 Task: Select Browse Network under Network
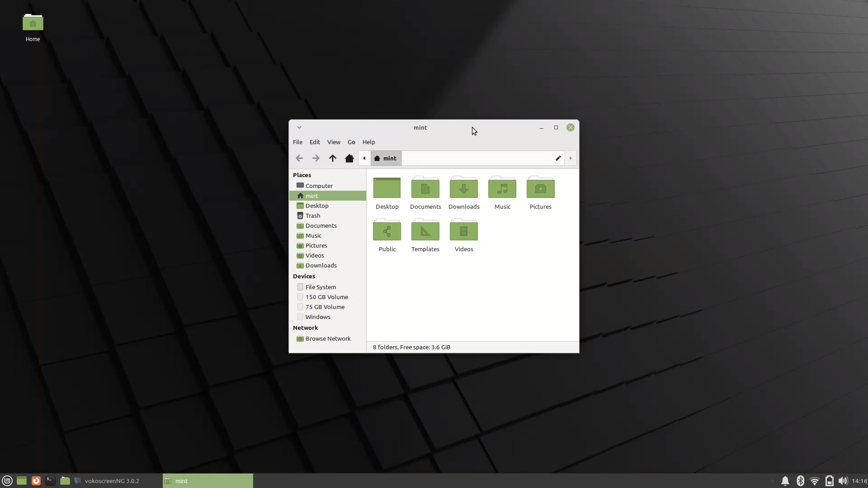[x=328, y=338]
